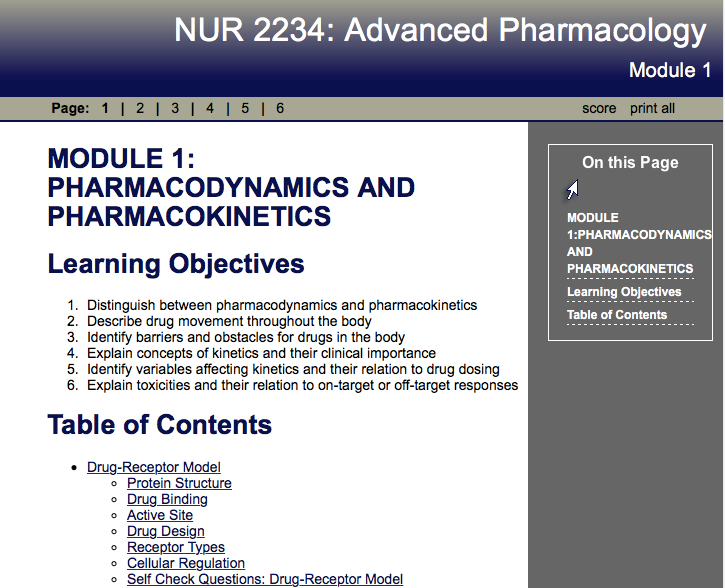Go to page 3 in pager
Screen dimensions: 725x588
click(175, 108)
